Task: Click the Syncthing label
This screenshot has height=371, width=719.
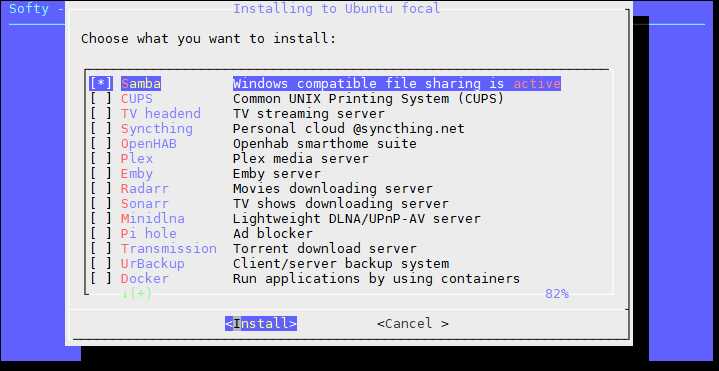Action: click(157, 129)
